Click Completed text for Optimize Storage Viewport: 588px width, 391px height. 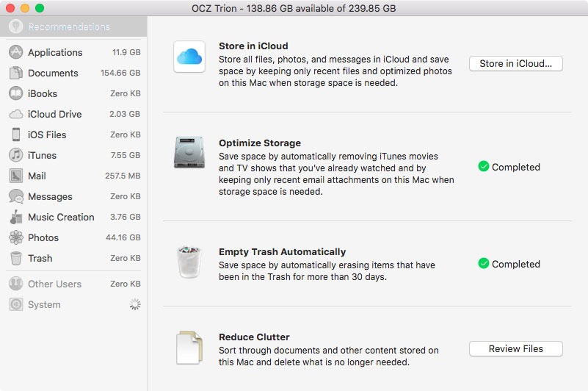coord(516,167)
